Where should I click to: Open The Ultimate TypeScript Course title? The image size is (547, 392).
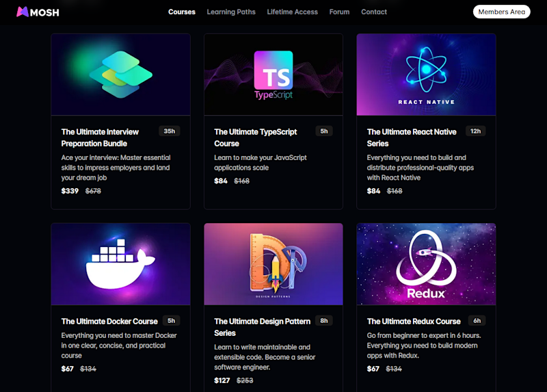255,138
